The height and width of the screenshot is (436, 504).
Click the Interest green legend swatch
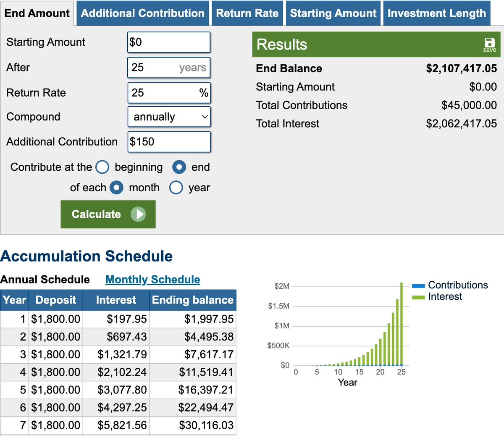coord(419,297)
